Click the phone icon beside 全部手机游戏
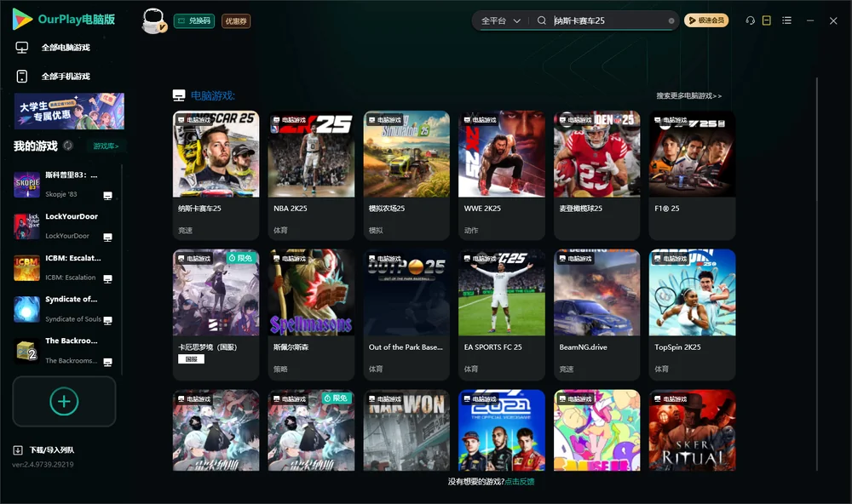 click(x=22, y=77)
